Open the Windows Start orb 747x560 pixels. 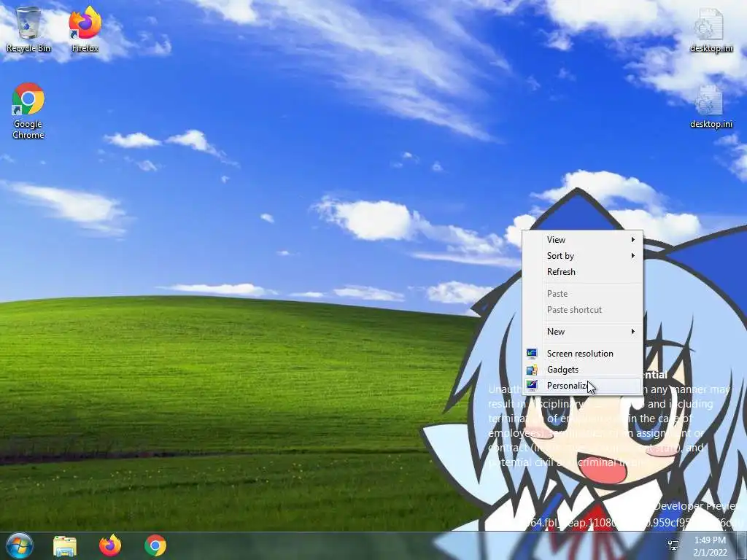(x=20, y=545)
